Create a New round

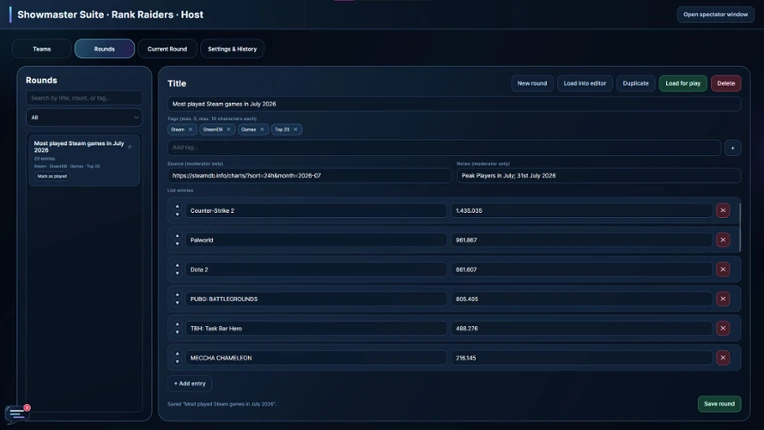pos(532,83)
